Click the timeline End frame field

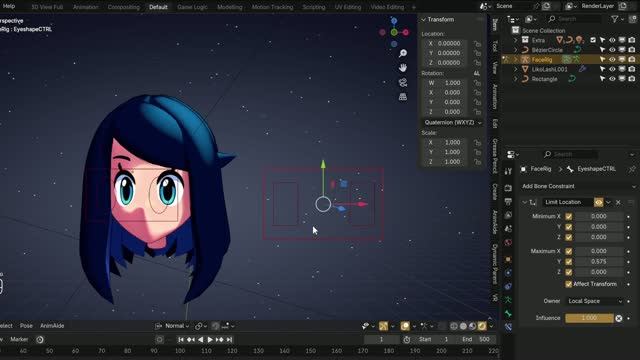click(x=476, y=340)
